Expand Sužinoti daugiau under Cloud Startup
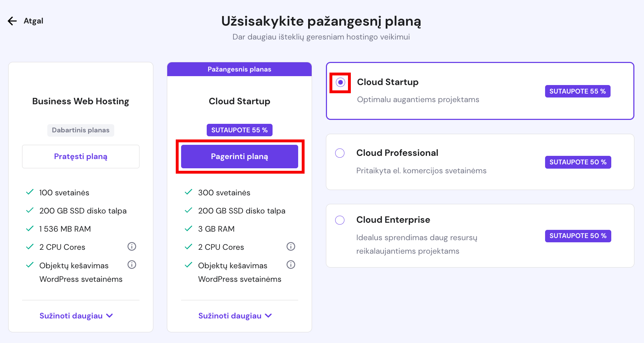This screenshot has width=644, height=343. 235,315
